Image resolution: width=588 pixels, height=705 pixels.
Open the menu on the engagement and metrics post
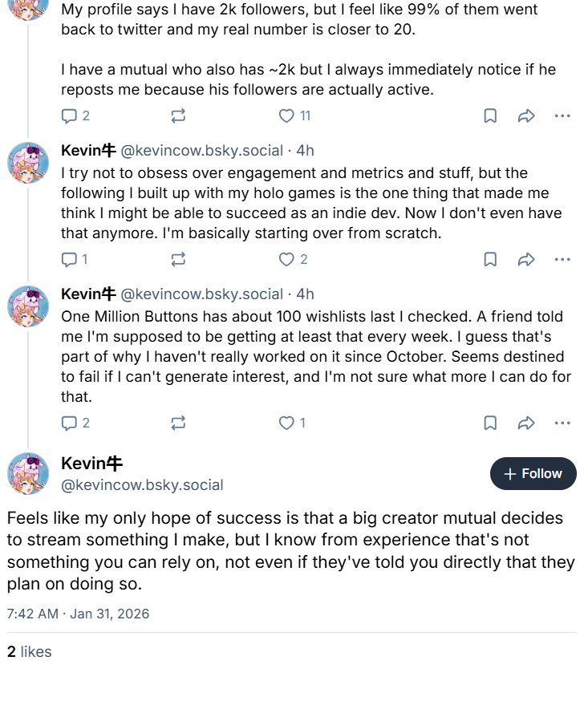(562, 259)
